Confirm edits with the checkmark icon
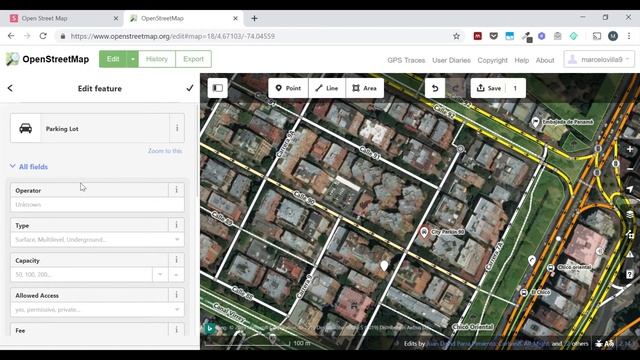The height and width of the screenshot is (360, 640). (190, 88)
